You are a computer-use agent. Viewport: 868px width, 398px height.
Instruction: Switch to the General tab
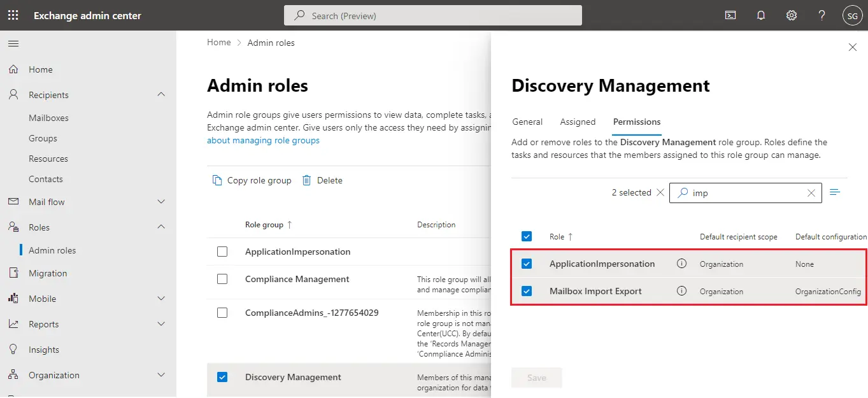click(x=527, y=122)
